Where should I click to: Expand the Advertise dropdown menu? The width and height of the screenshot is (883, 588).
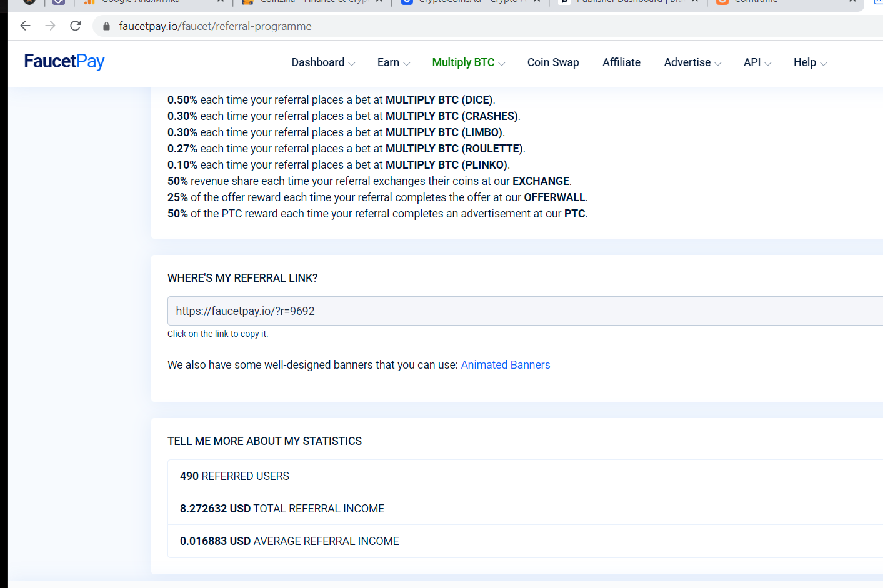click(x=692, y=62)
